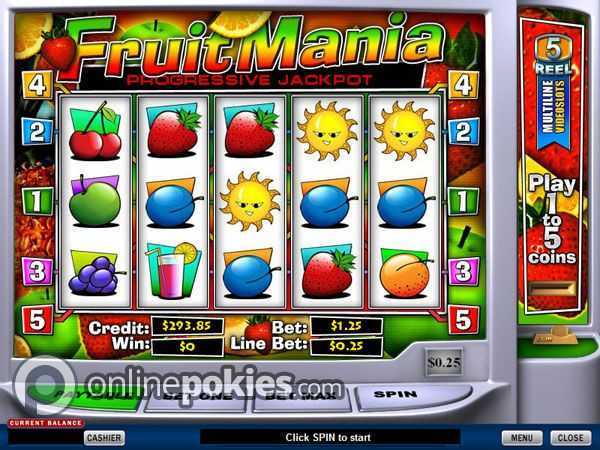Click the SPIN button
600x450 pixels.
(x=396, y=396)
